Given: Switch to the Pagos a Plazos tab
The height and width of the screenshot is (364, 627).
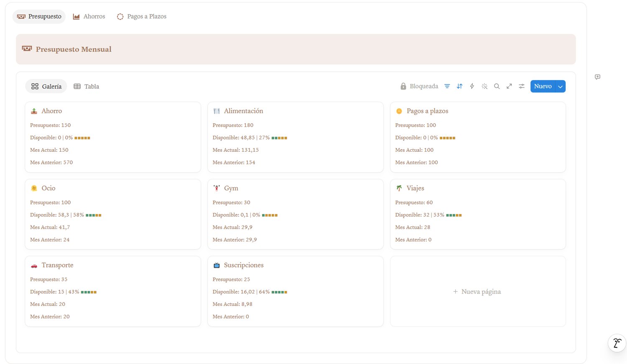Looking at the screenshot, I should click(142, 17).
